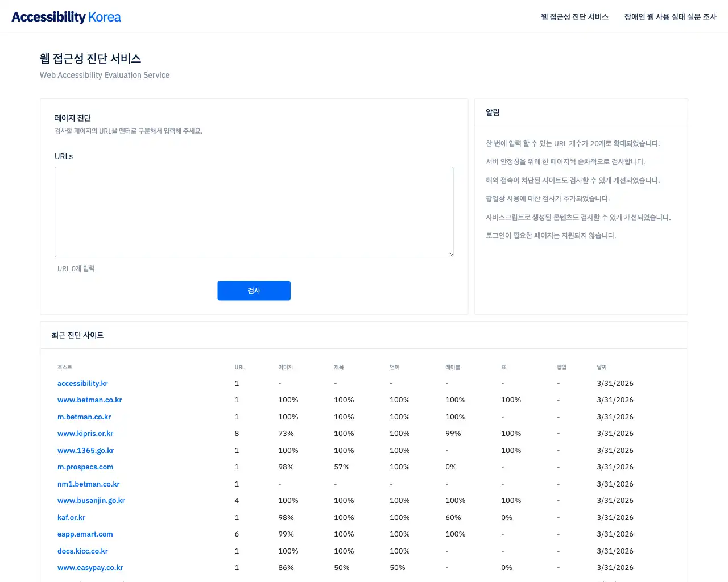Select the www.busanjin.go.kr link

point(91,501)
